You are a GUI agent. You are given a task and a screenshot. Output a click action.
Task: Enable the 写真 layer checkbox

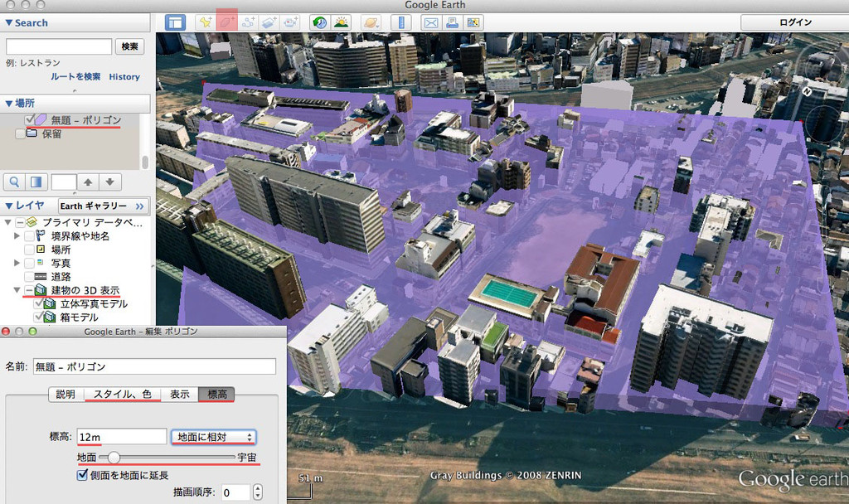click(x=29, y=263)
